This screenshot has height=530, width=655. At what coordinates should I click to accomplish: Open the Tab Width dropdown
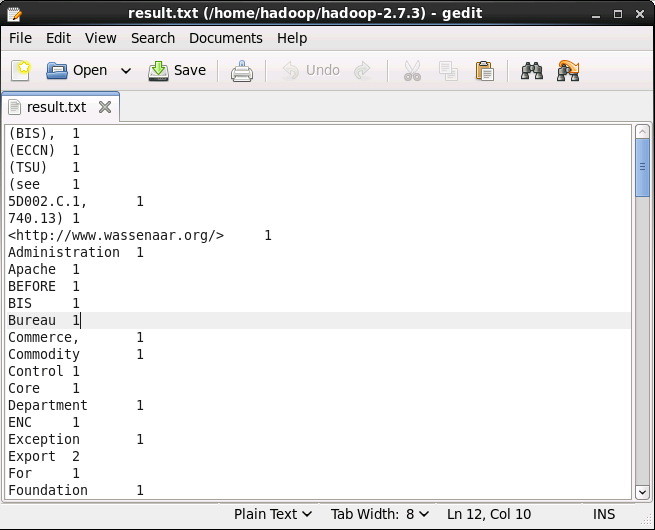click(380, 514)
